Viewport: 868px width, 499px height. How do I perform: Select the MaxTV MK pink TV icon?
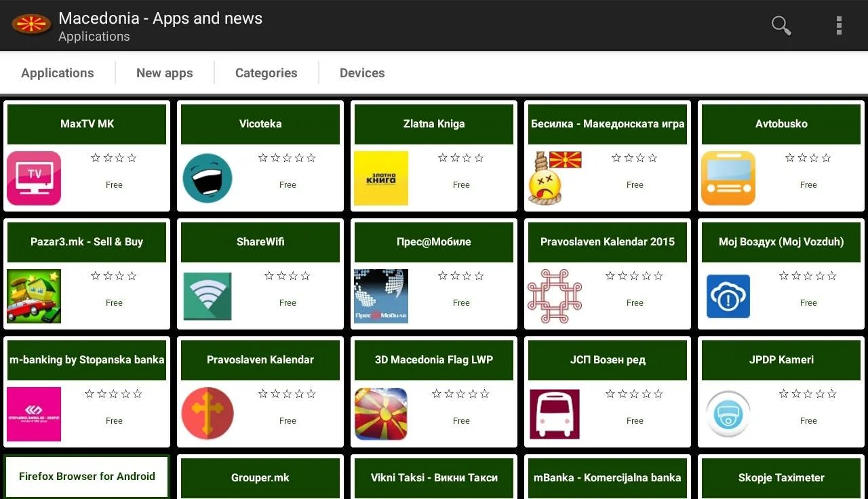[x=34, y=178]
